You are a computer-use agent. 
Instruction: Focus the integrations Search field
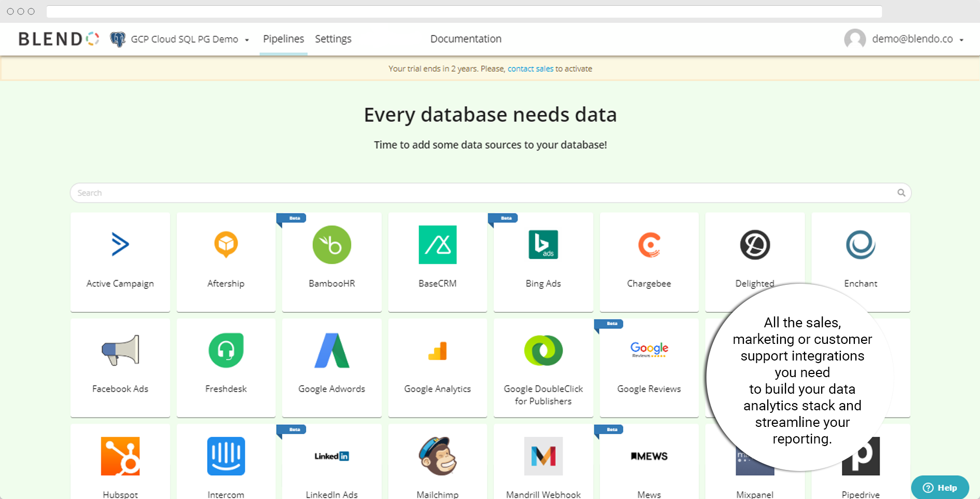click(491, 193)
